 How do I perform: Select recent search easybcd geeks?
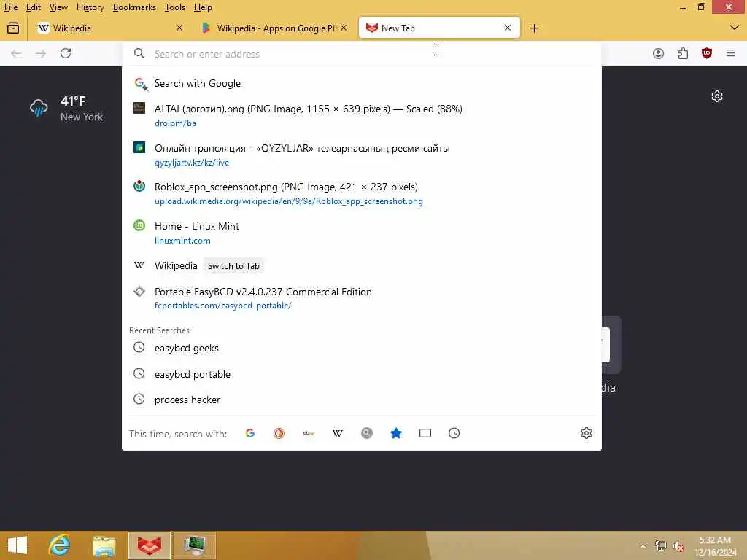point(361,348)
